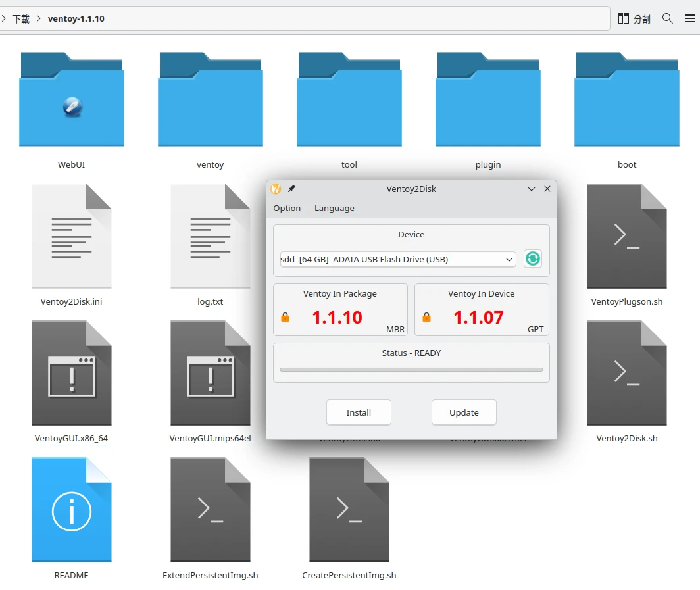Select the VentoyPlugson.sh script file
700x590 pixels.
(x=626, y=236)
